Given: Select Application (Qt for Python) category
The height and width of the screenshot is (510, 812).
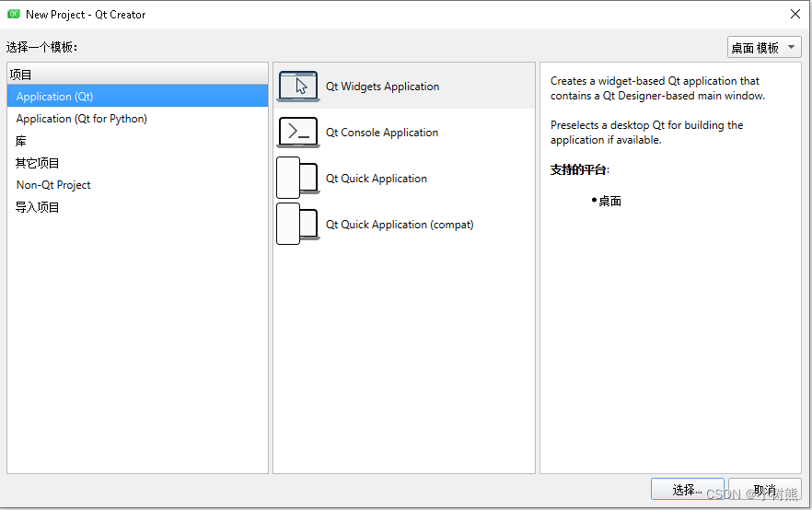Looking at the screenshot, I should 137,119.
